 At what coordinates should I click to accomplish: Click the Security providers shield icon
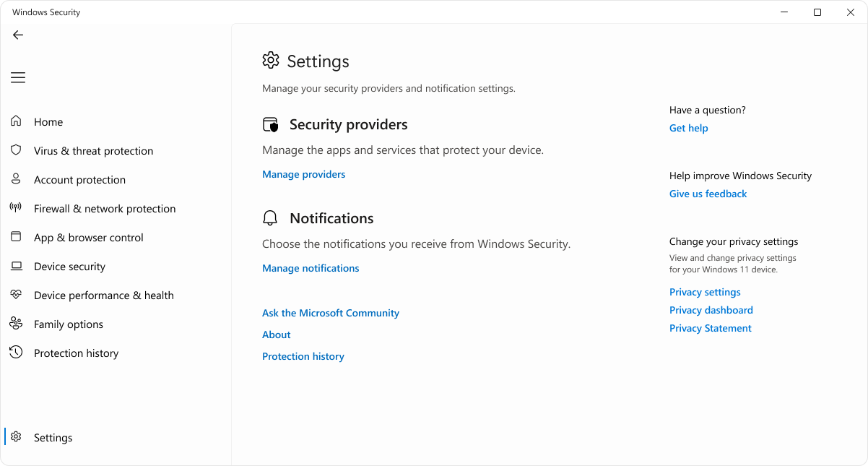(x=271, y=124)
